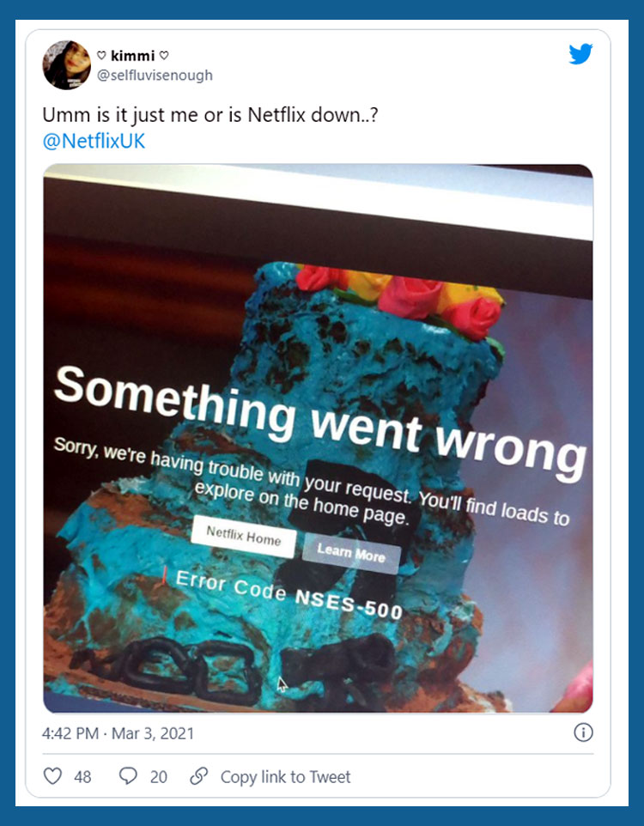This screenshot has height=826, width=644.
Task: Open the 4:42 PM Mar 3, 2021 timestamp
Action: (x=118, y=733)
